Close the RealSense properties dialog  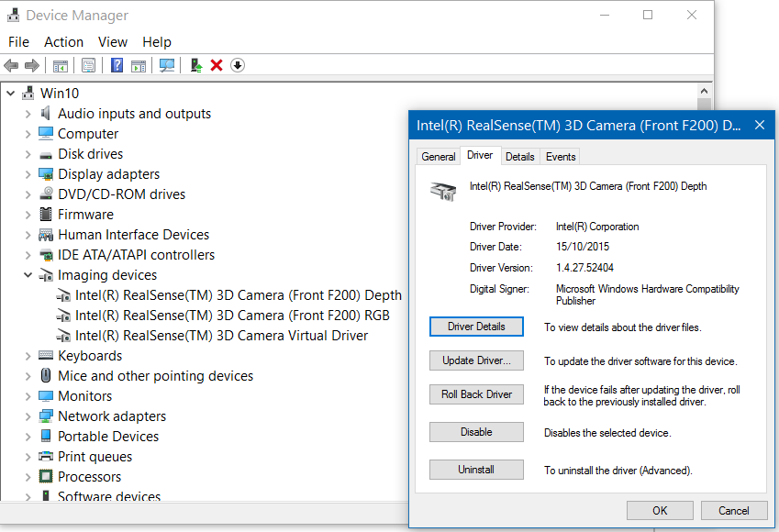[760, 125]
